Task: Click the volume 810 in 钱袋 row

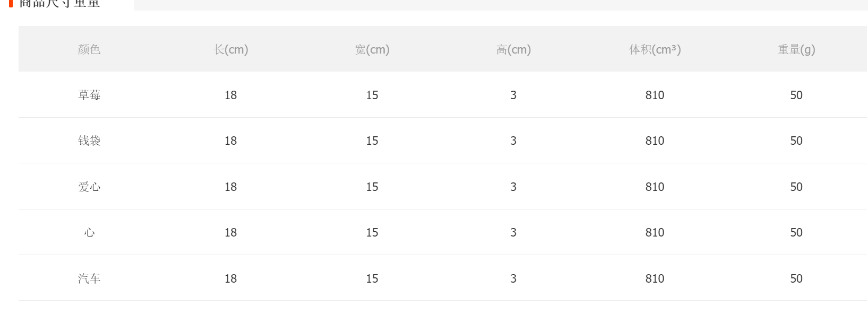Action: coord(655,141)
